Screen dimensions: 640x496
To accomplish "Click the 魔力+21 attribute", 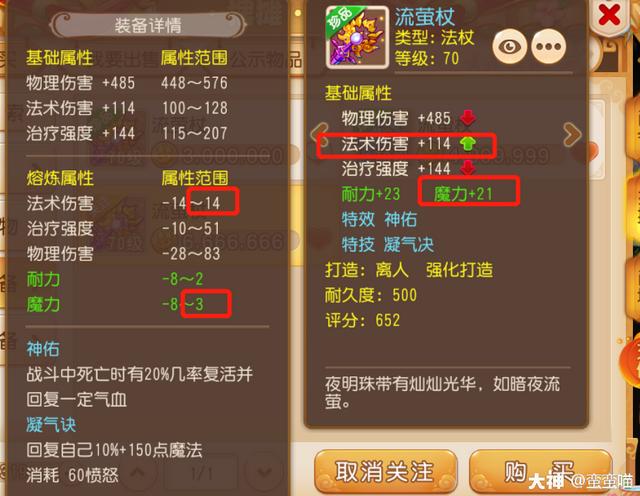I will click(x=463, y=194).
